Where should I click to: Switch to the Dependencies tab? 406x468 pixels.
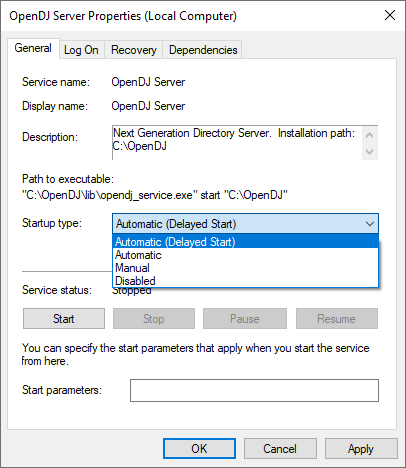click(203, 50)
